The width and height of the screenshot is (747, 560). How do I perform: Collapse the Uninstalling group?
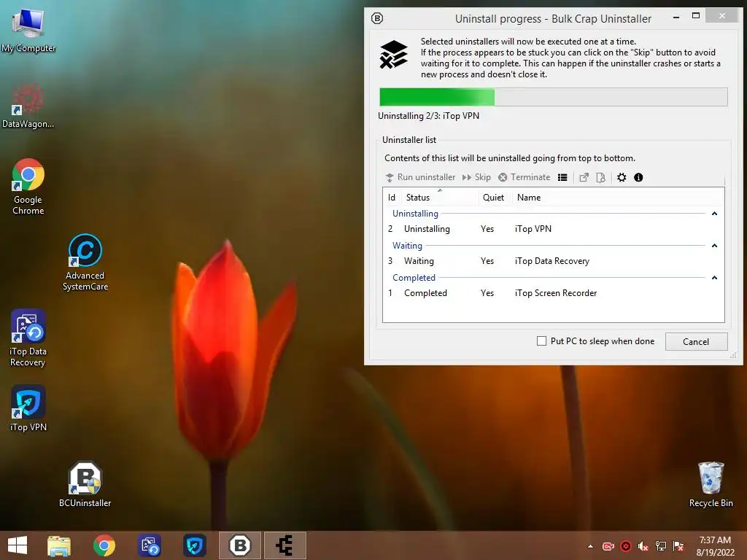[x=714, y=214]
